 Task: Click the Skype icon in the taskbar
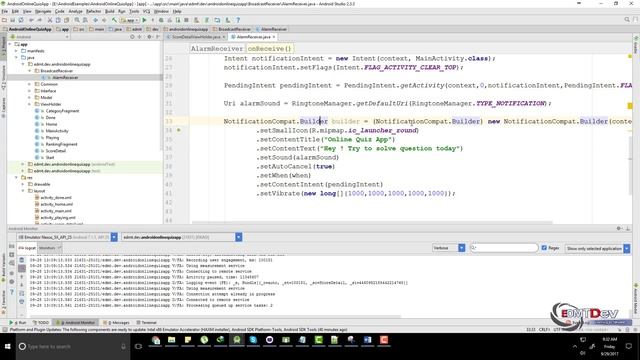pos(253,340)
